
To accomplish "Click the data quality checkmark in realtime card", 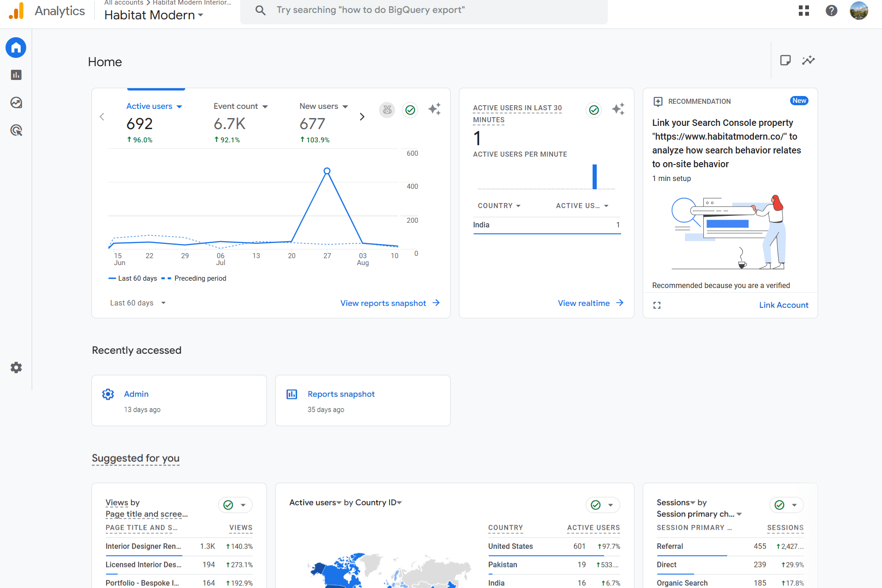I will click(x=594, y=110).
